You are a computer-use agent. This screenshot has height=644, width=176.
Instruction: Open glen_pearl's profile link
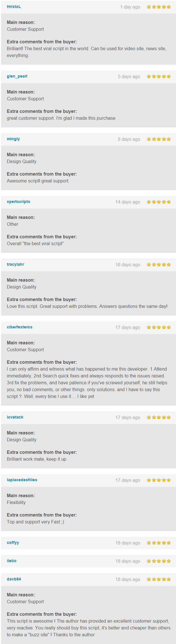click(x=17, y=76)
